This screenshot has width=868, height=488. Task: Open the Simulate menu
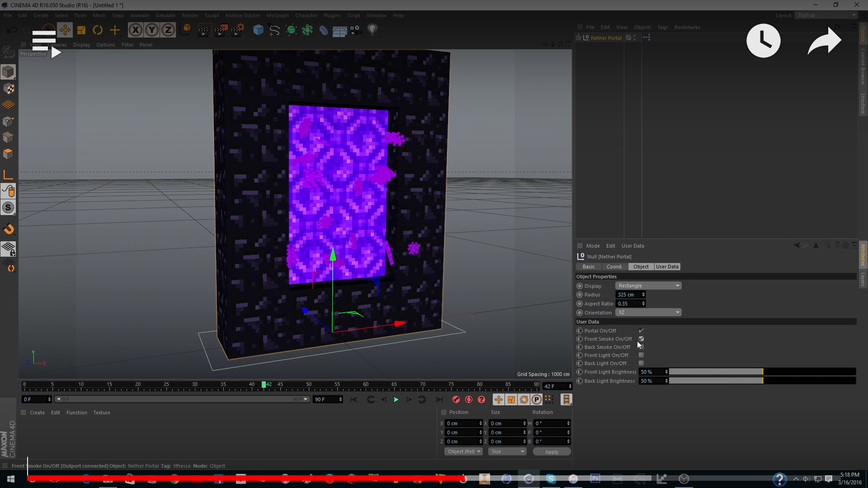tap(165, 15)
